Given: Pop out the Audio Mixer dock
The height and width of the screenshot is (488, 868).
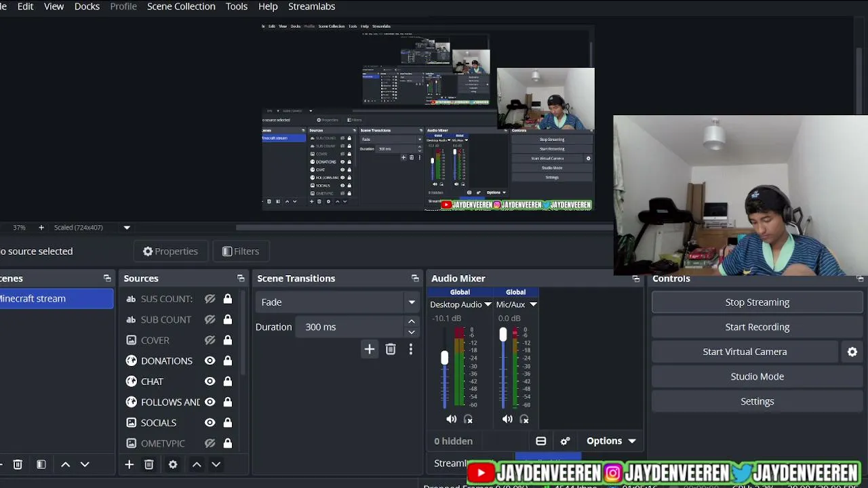Looking at the screenshot, I should pos(636,279).
